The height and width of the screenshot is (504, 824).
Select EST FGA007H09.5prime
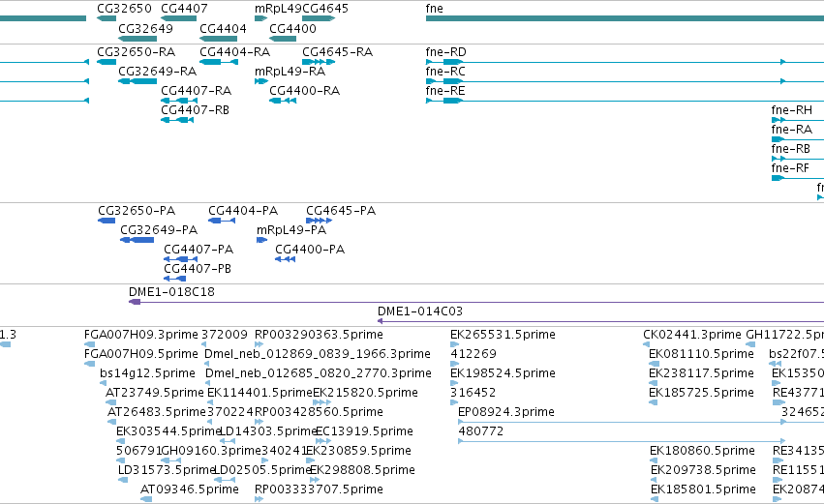point(140,354)
